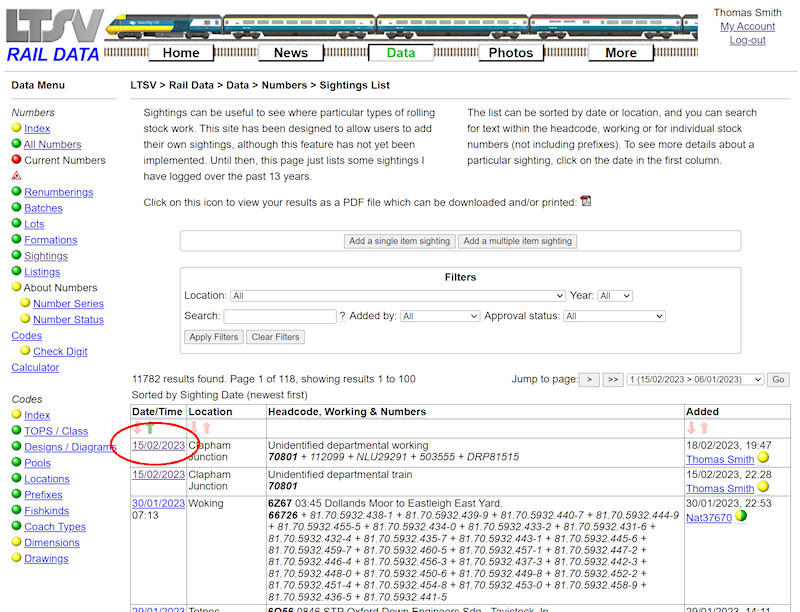Visit Nat37670's user profile

tap(710, 518)
